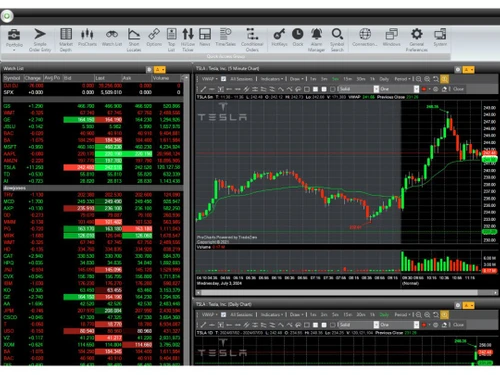Image resolution: width=500 pixels, height=375 pixels.
Task: Click the green application menu orb
Action: [x=7, y=16]
